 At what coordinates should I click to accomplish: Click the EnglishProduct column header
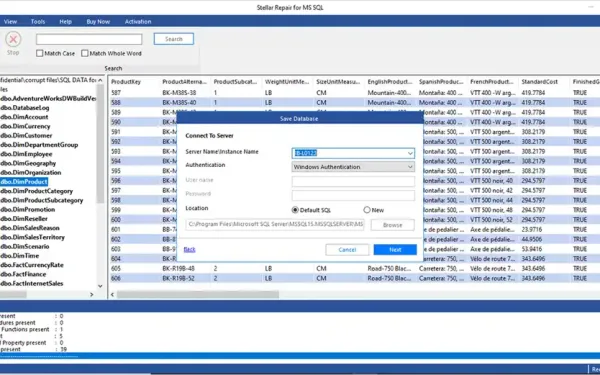[x=390, y=82]
